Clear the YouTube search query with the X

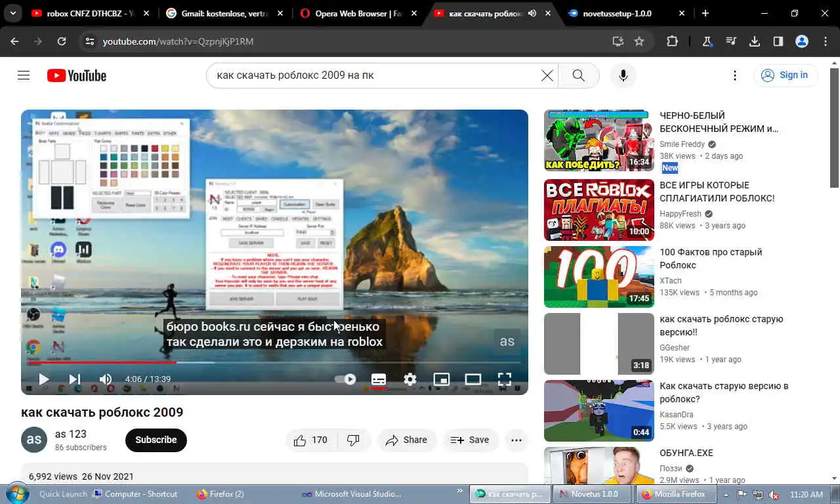tap(547, 75)
